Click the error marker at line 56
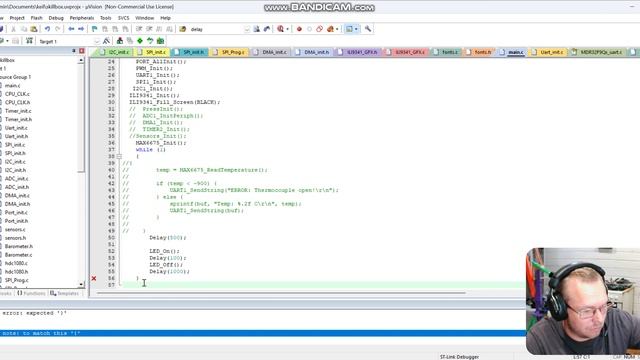 click(x=94, y=278)
